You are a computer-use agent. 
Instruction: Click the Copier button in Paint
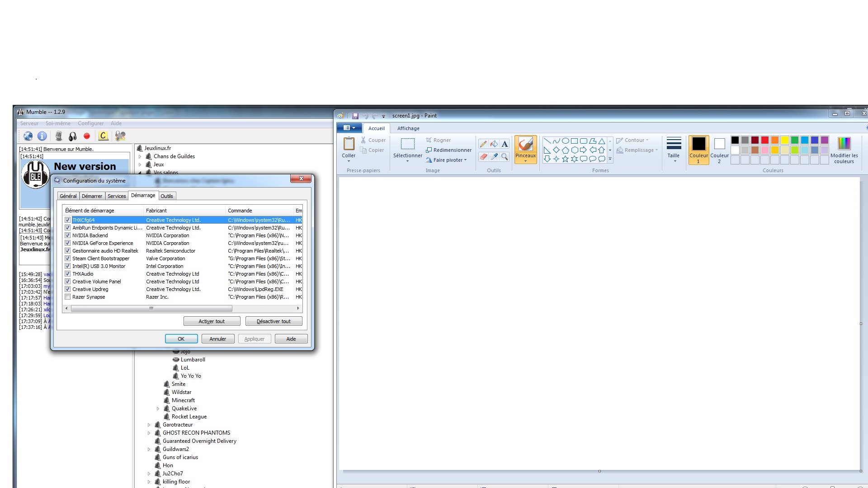[372, 150]
